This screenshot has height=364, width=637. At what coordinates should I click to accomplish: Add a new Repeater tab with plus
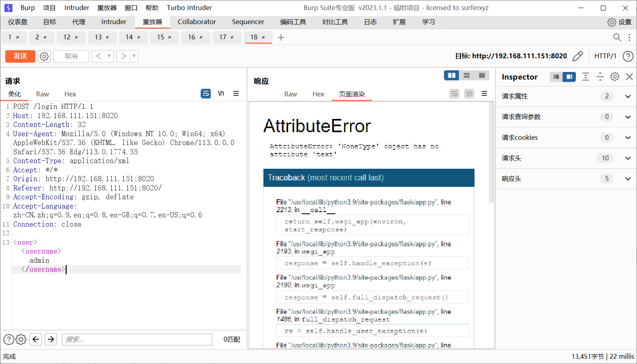click(281, 37)
